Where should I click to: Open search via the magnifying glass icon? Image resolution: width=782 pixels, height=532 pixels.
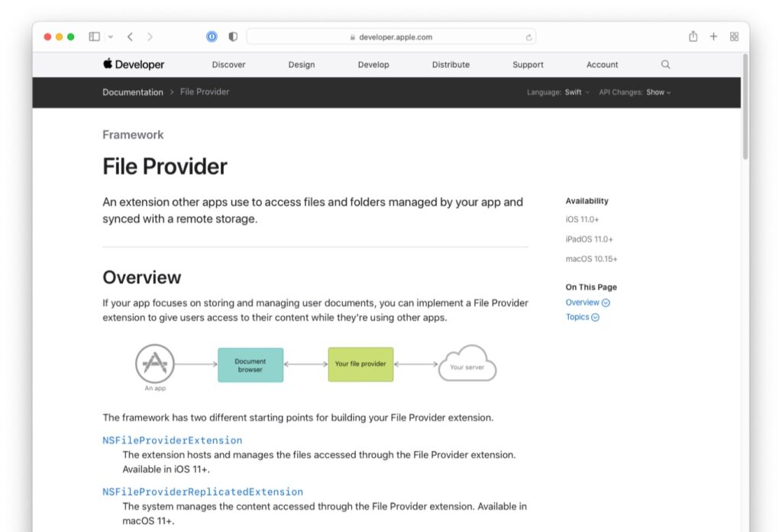click(x=665, y=64)
